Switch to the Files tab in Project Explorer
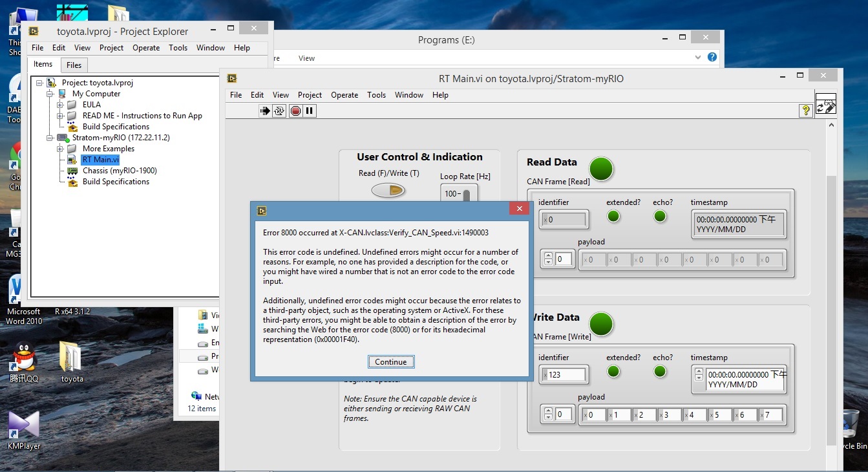This screenshot has width=868, height=472. tap(74, 65)
